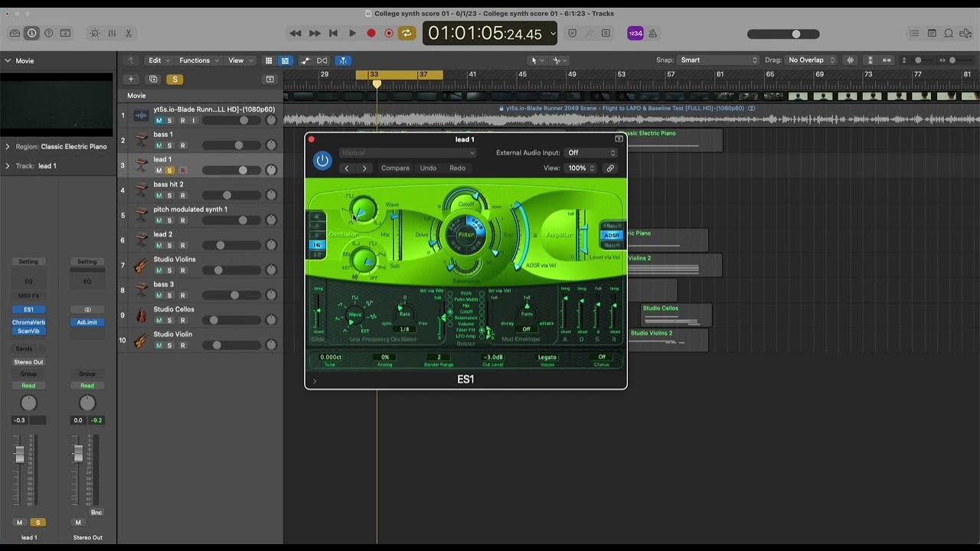Toggle the Flex icon
The height and width of the screenshot is (551, 980).
[x=322, y=60]
